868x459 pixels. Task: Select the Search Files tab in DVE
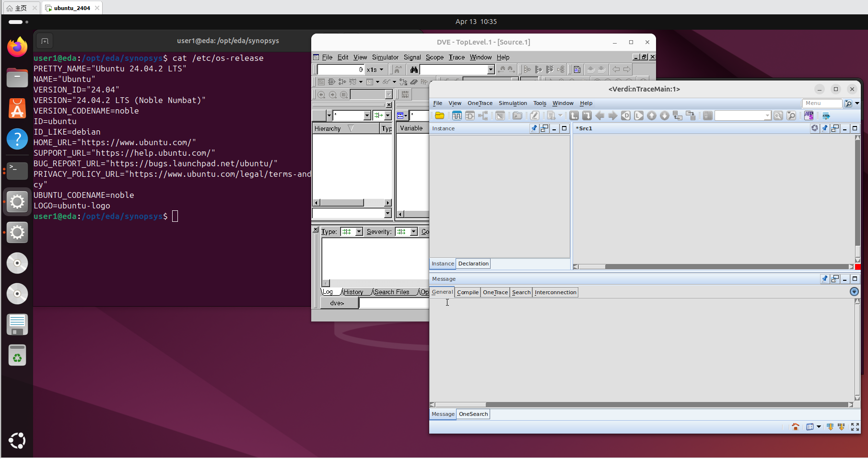tap(391, 292)
